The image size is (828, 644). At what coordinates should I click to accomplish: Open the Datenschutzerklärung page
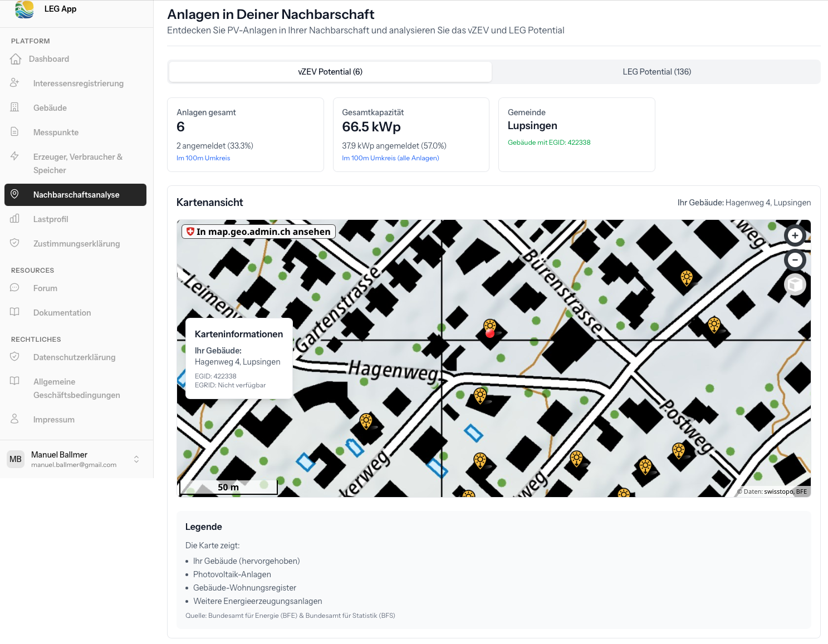(x=74, y=357)
